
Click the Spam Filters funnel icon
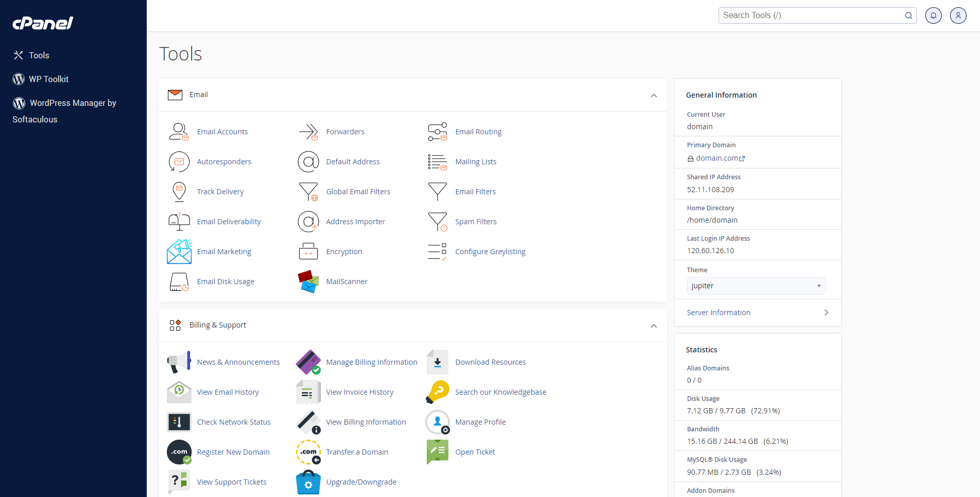[x=437, y=222]
